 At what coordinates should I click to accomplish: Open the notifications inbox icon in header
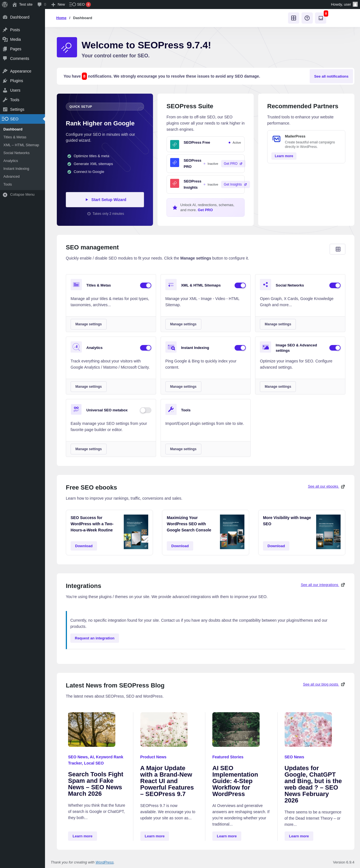pyautogui.click(x=321, y=18)
